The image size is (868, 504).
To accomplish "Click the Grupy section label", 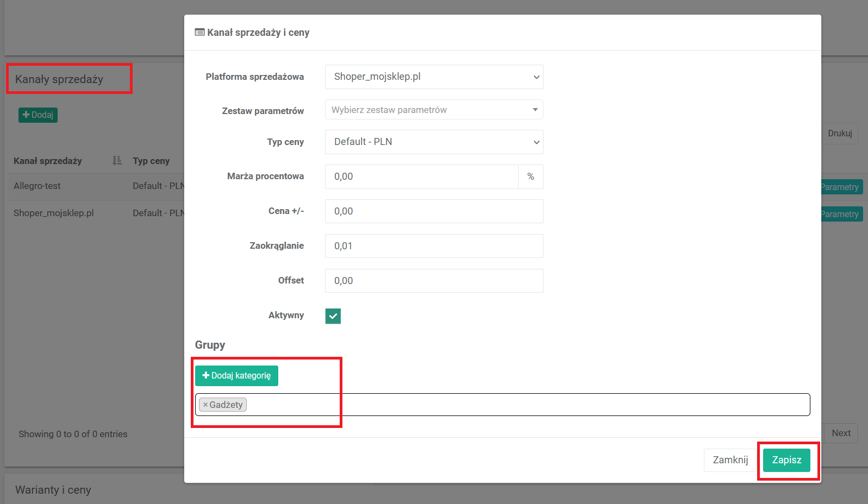I will coord(210,345).
